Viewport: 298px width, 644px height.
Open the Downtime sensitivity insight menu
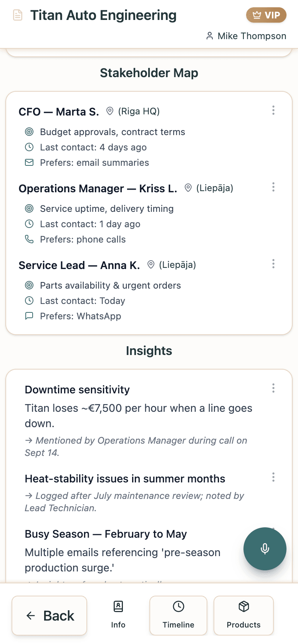coord(273,388)
